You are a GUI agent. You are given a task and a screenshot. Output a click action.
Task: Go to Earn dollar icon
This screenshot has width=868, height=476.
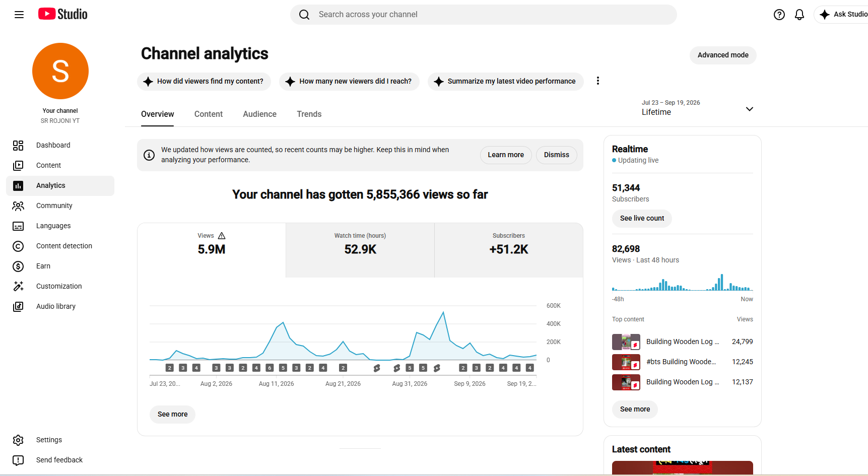[x=18, y=266]
